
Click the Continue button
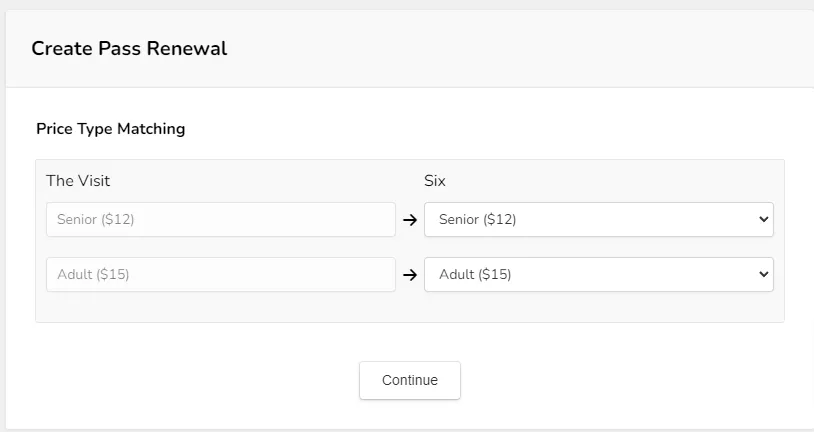tap(410, 380)
